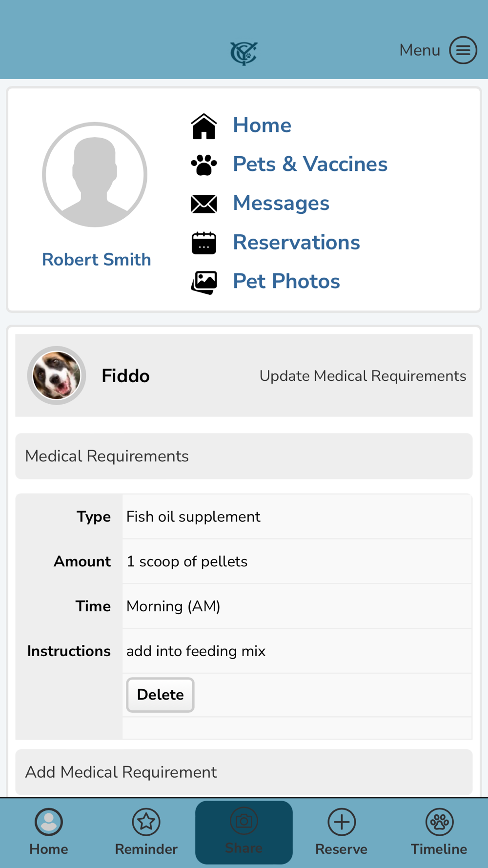This screenshot has width=488, height=868.
Task: Click the house icon beside Home
Action: pyautogui.click(x=203, y=126)
